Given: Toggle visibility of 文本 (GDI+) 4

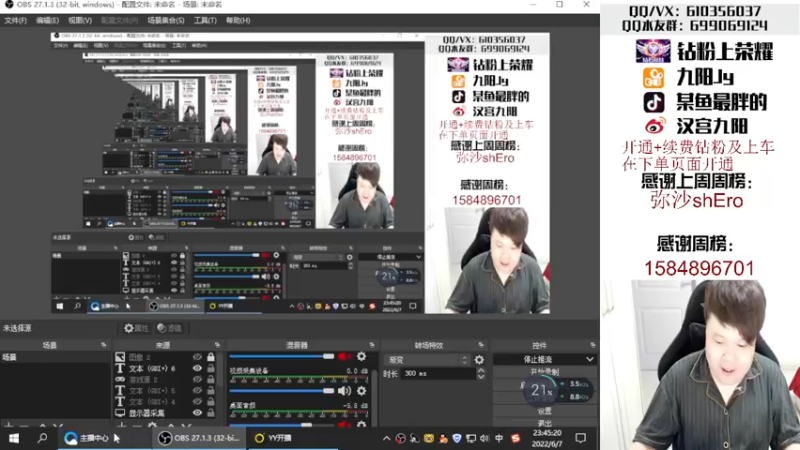Looking at the screenshot, I should pos(197,402).
